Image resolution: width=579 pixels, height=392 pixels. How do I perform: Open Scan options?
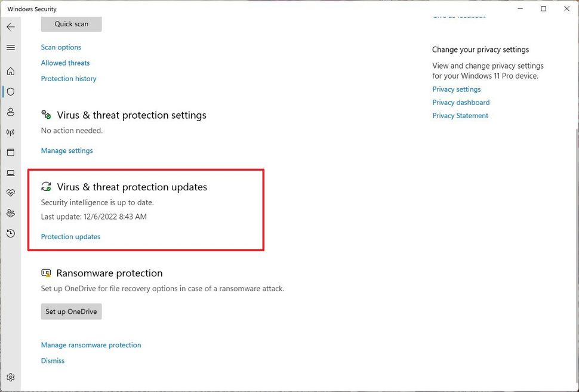61,47
